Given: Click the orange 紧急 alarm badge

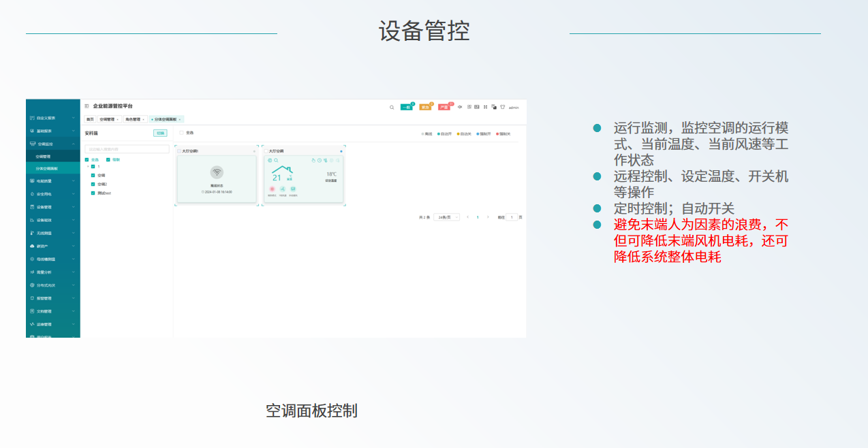Looking at the screenshot, I should (x=425, y=107).
